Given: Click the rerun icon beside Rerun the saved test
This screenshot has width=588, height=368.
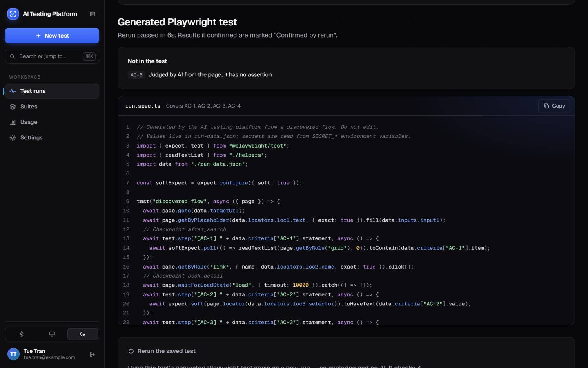Looking at the screenshot, I should tap(131, 351).
